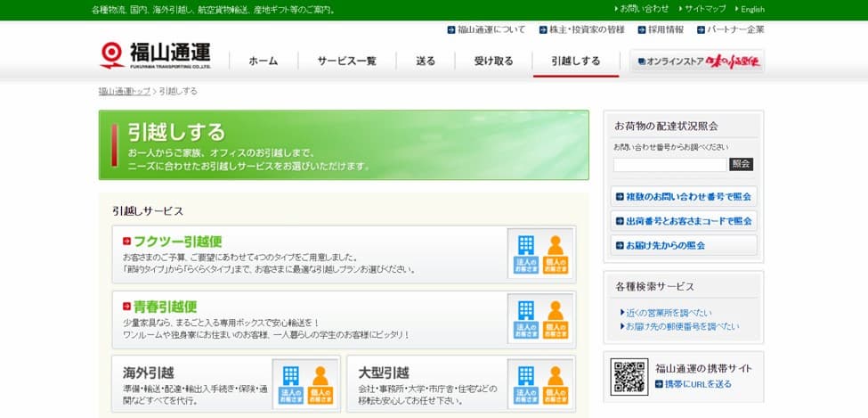Open 採用情報 link

tap(666, 30)
